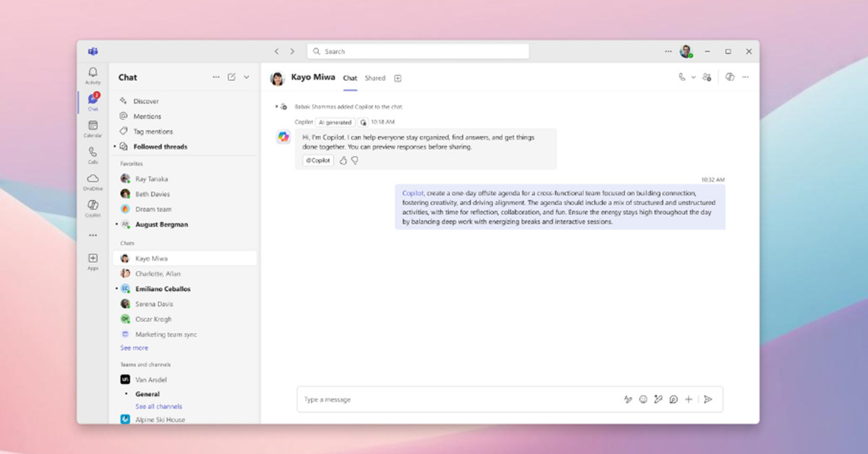
Task: Expand See more under the Chats list
Action: point(134,348)
